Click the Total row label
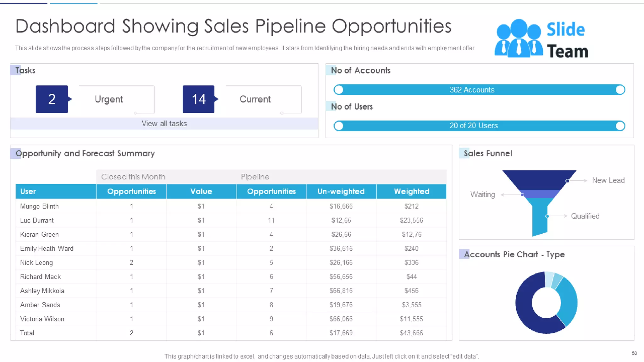Screen dimensions: 644x362 27,333
